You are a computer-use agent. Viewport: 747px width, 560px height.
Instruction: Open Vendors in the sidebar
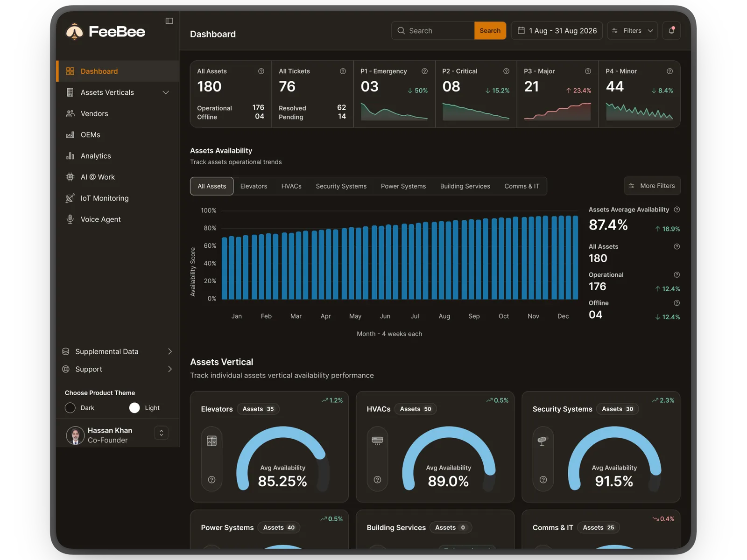(118, 113)
